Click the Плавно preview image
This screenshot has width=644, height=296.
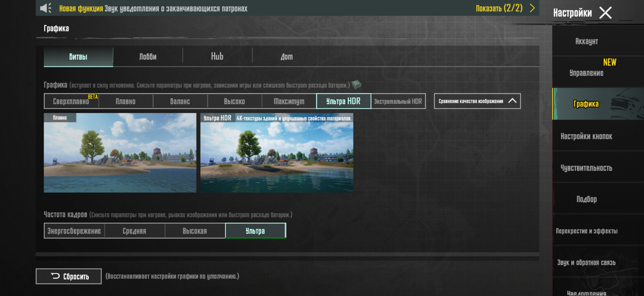(x=120, y=153)
